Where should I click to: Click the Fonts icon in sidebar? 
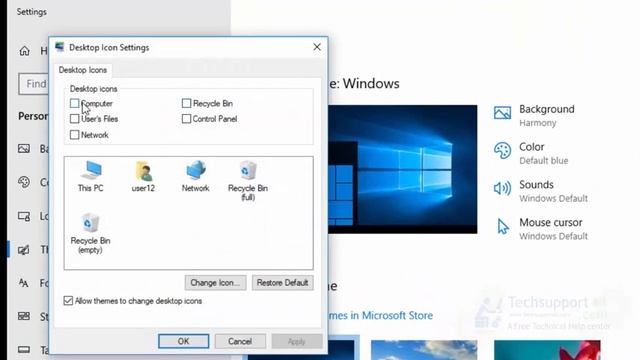pos(24,282)
